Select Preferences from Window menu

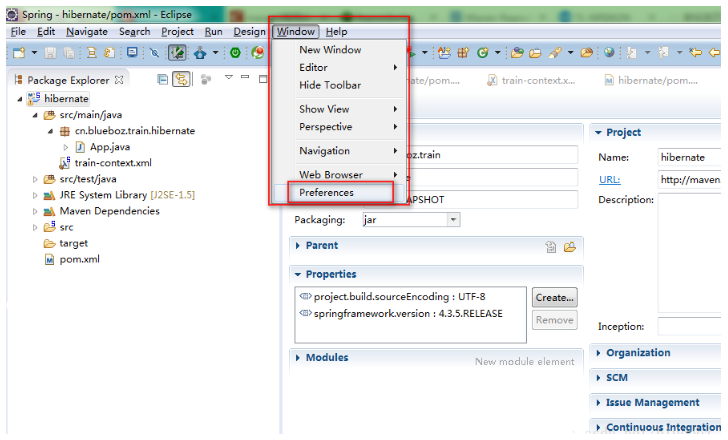pos(326,192)
